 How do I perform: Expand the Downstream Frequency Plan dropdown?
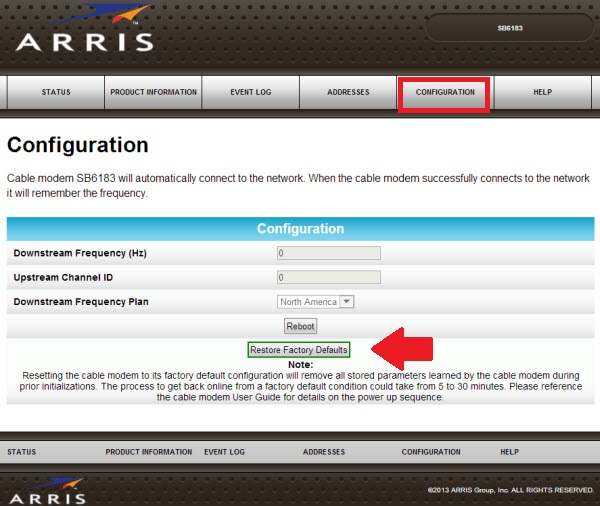[315, 302]
